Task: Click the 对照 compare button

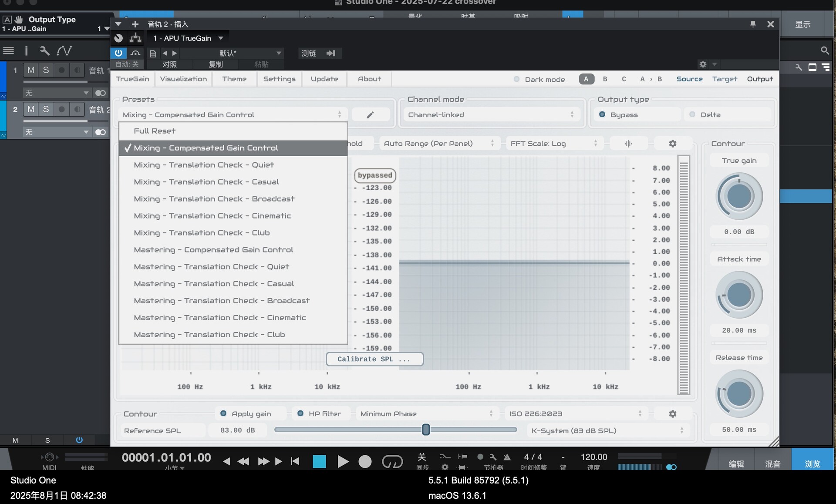Action: [170, 64]
